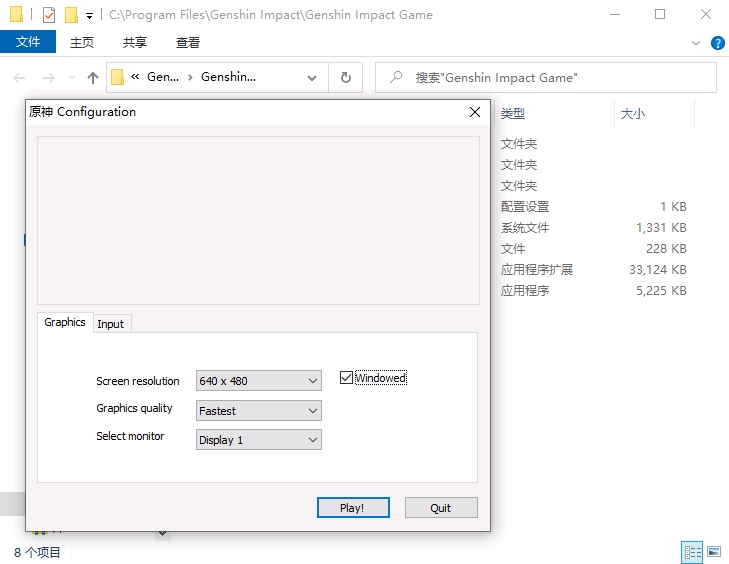Open the Select monitor dropdown

(x=258, y=440)
